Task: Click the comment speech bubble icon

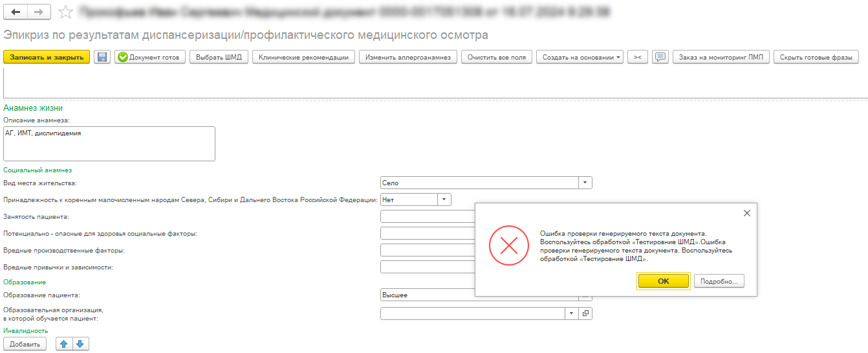Action: click(x=660, y=57)
